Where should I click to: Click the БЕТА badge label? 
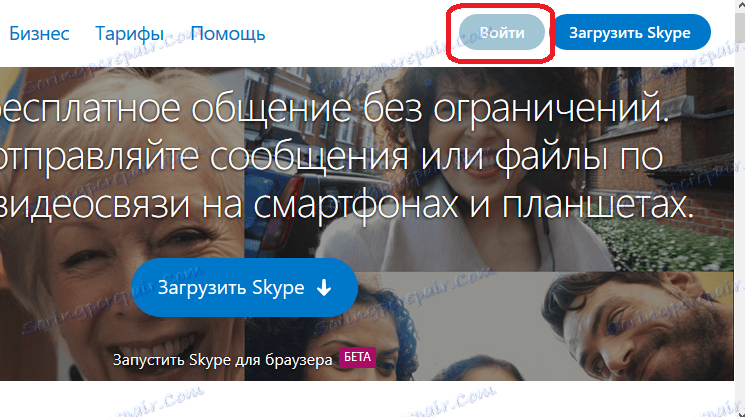pyautogui.click(x=357, y=357)
